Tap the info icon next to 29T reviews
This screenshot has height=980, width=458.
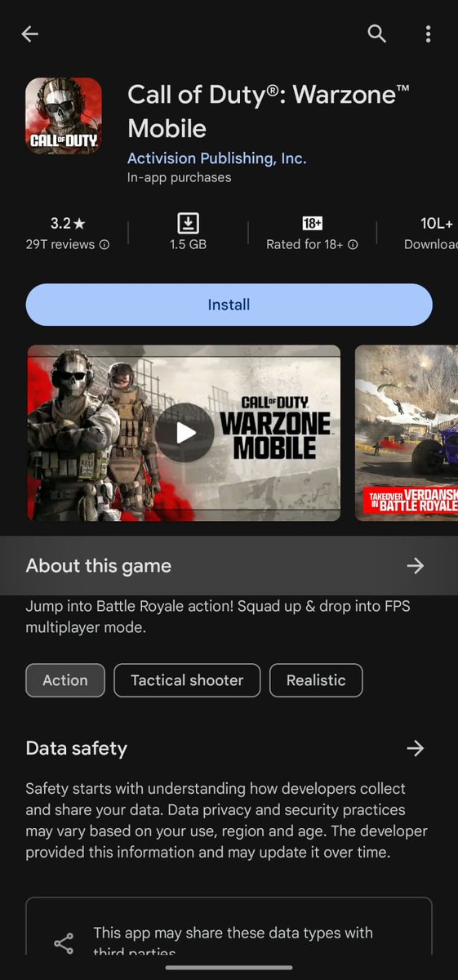[x=104, y=244]
